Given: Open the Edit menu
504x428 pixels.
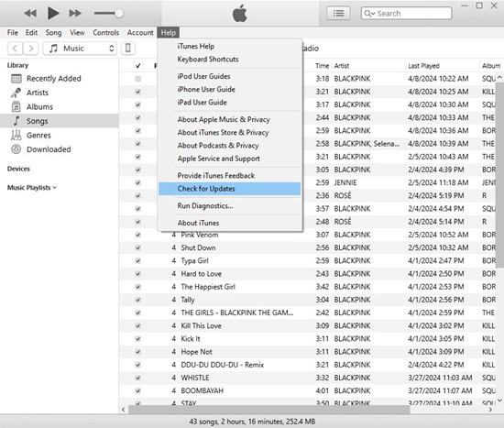Looking at the screenshot, I should tap(31, 32).
